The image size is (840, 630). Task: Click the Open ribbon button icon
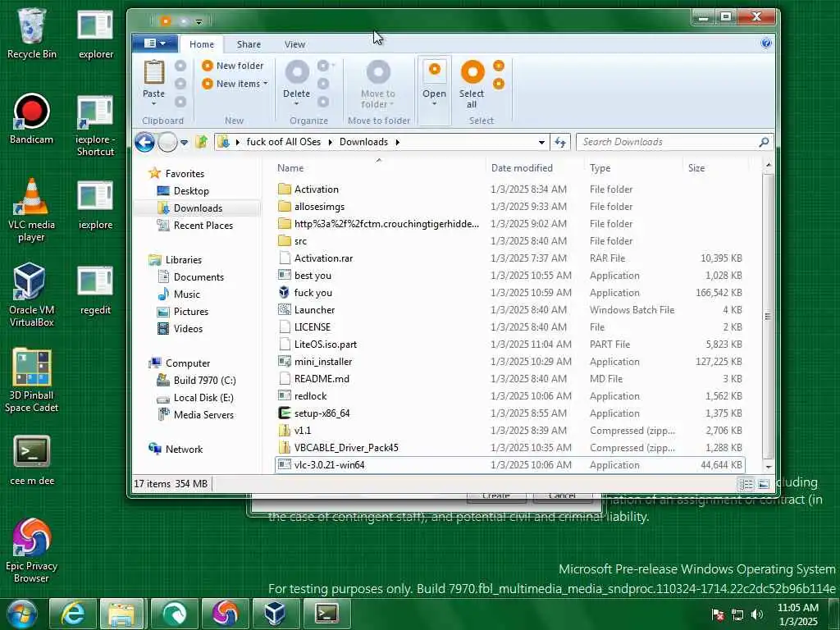[x=435, y=71]
